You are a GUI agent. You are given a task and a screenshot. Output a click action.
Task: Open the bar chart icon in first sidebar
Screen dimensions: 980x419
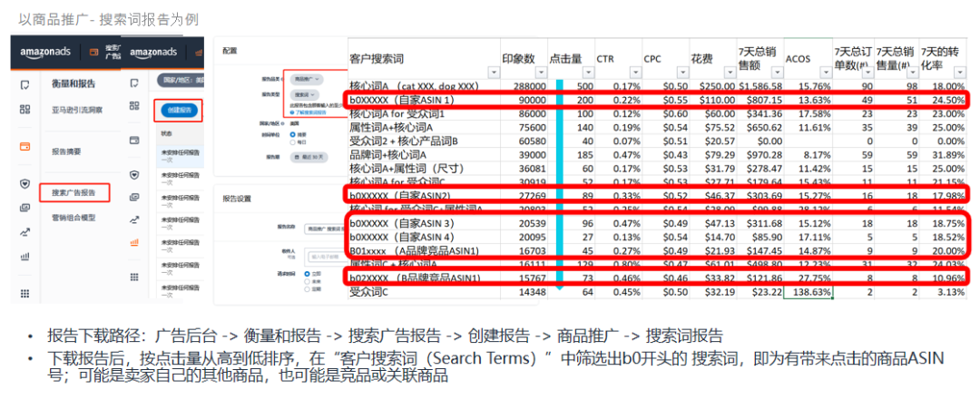(x=25, y=256)
